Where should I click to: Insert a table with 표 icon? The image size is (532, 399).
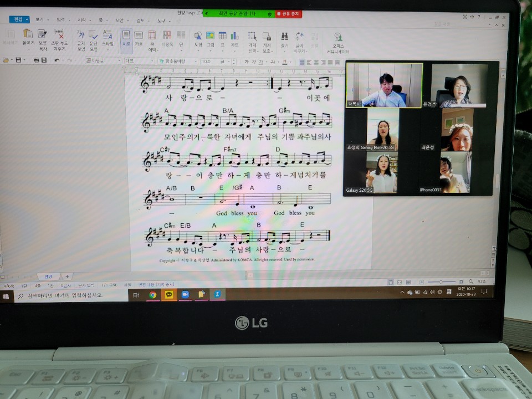(x=223, y=35)
